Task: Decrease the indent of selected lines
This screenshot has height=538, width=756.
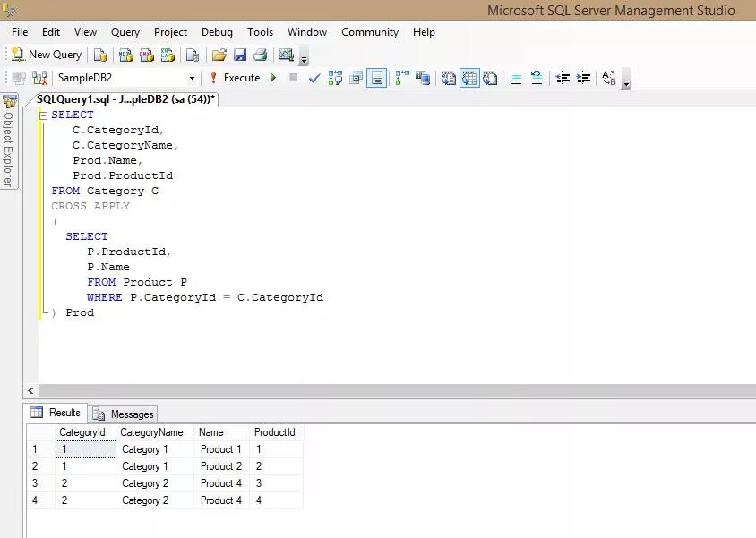Action: coord(563,78)
